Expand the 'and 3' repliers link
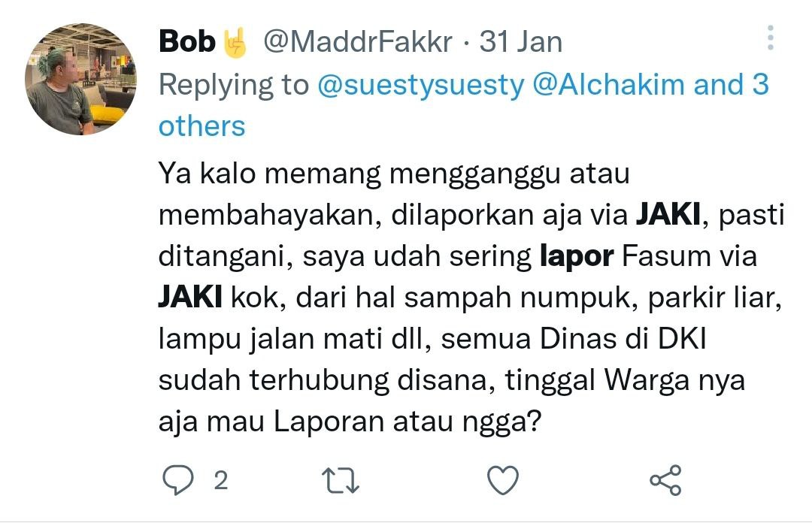Screen dimensions: 812x529 tap(732, 84)
